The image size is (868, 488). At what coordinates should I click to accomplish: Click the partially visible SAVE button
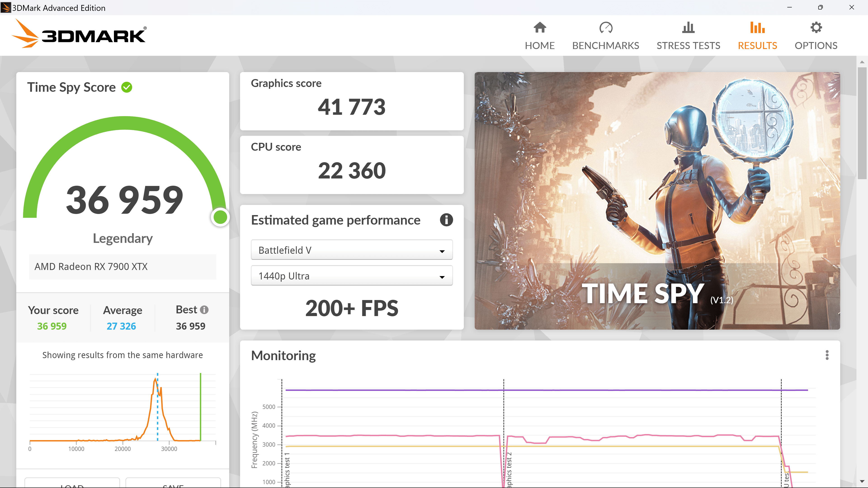[x=173, y=484]
